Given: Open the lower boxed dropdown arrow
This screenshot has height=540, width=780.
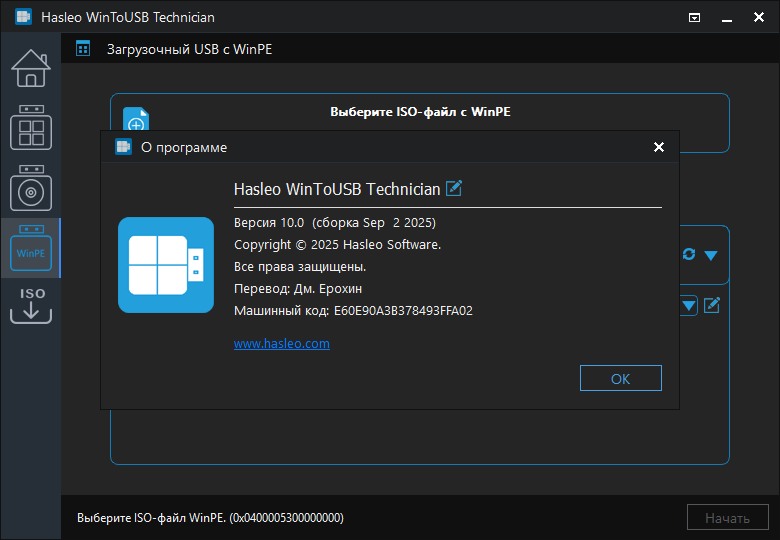Looking at the screenshot, I should click(689, 305).
